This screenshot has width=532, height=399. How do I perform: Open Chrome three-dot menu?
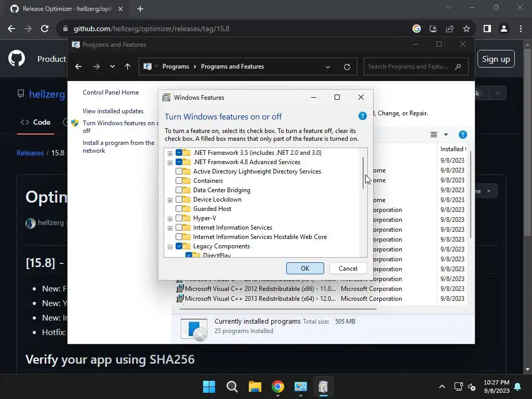click(x=521, y=29)
